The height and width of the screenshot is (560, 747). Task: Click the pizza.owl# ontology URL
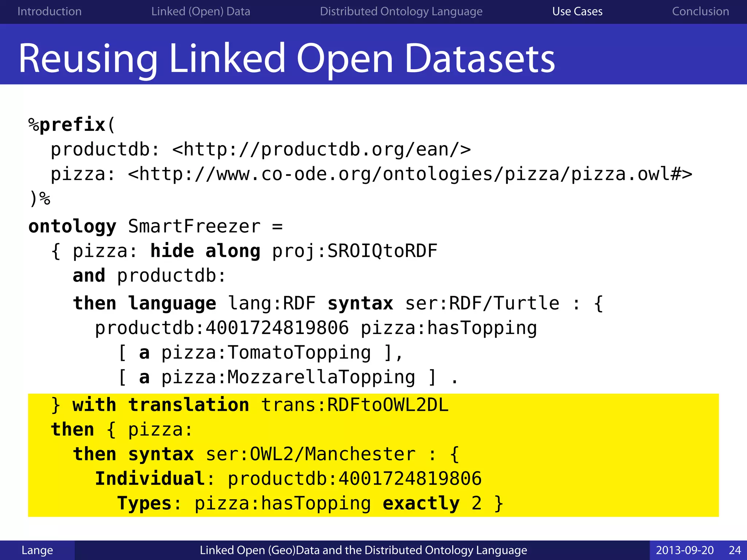tap(410, 174)
